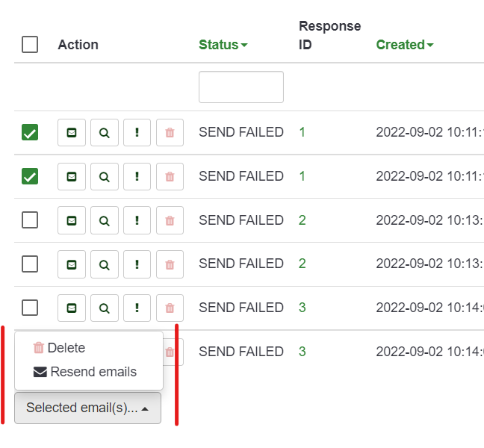Toggle the select-all checkbox in the header

(x=30, y=45)
